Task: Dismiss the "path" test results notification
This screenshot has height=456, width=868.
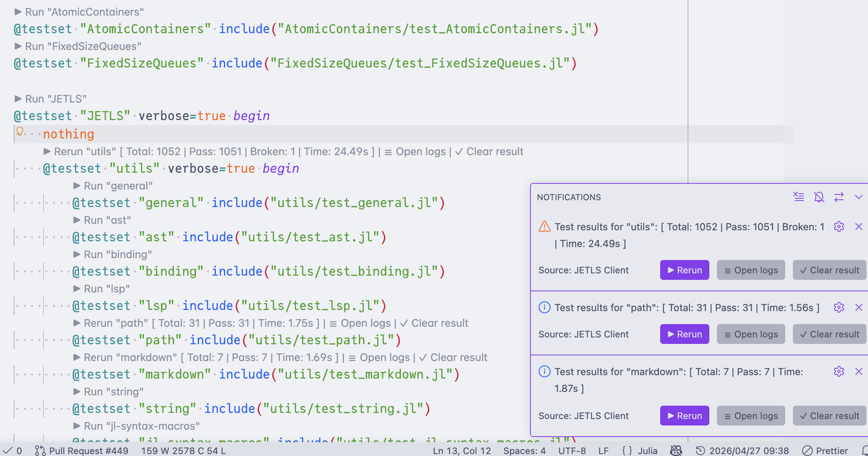Action: pyautogui.click(x=858, y=307)
